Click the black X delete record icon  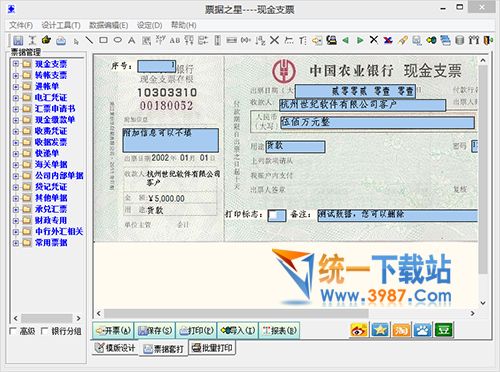click(x=374, y=40)
